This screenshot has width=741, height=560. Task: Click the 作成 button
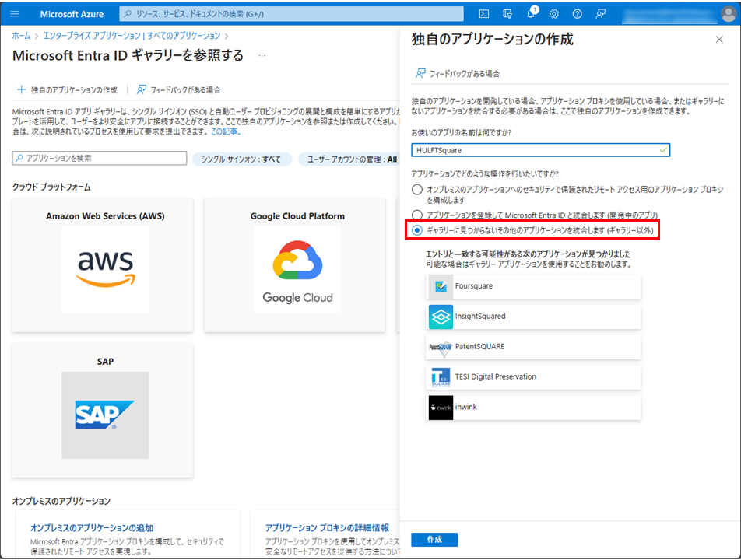point(434,540)
